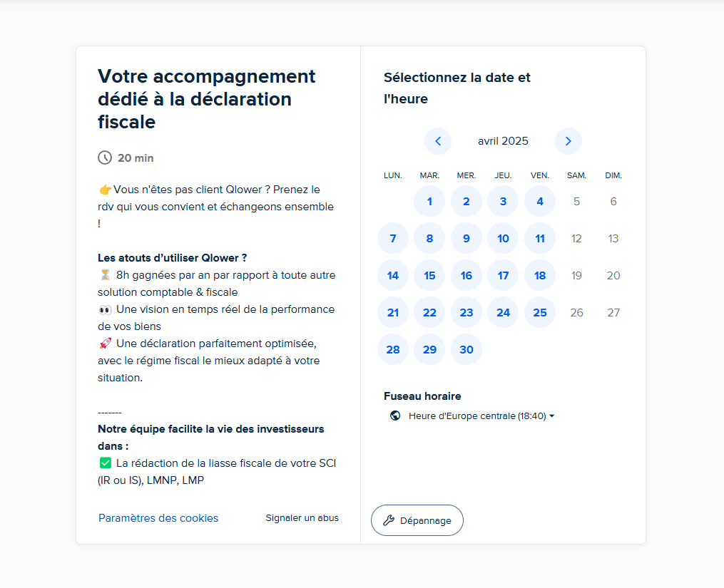The height and width of the screenshot is (588, 724).
Task: Click the caret arrow after (18:40)
Action: pyautogui.click(x=552, y=416)
